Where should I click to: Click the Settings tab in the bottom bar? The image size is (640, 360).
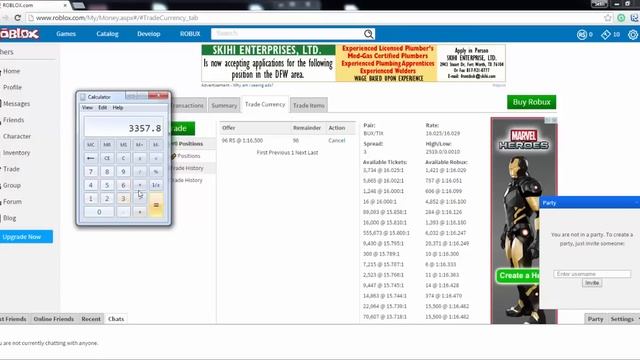(622, 319)
